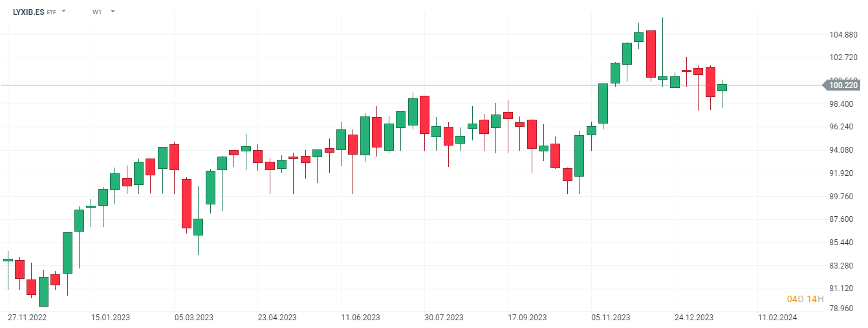
Task: Click the 24.12.2023 date on time axis
Action: pos(694,318)
